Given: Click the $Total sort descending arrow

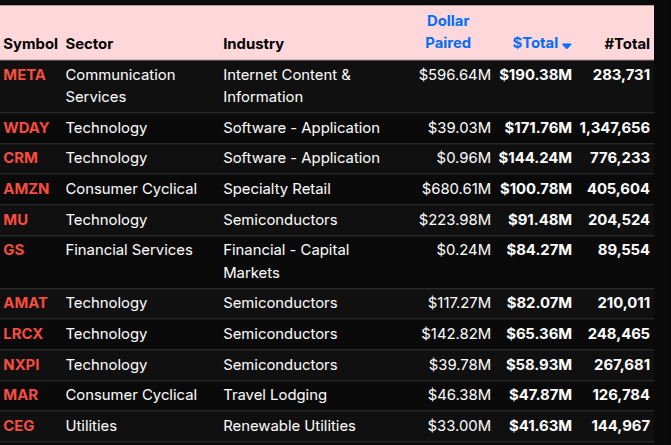Looking at the screenshot, I should 567,45.
